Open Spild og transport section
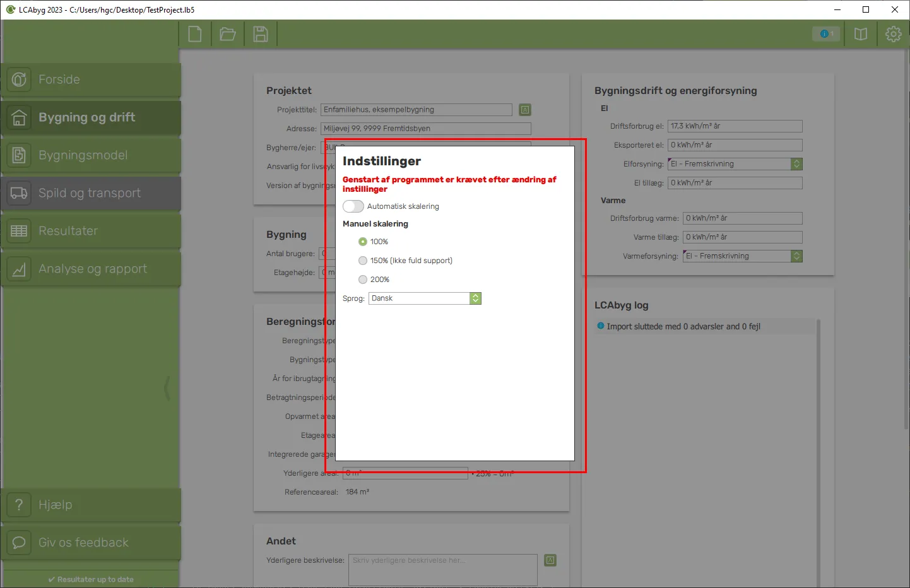Image resolution: width=910 pixels, height=588 pixels. 91,193
